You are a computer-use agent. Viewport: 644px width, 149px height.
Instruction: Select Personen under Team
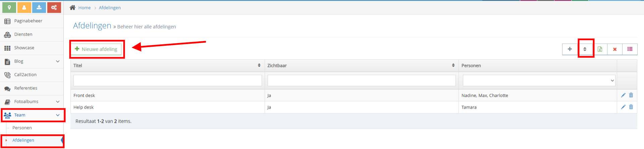(22, 128)
